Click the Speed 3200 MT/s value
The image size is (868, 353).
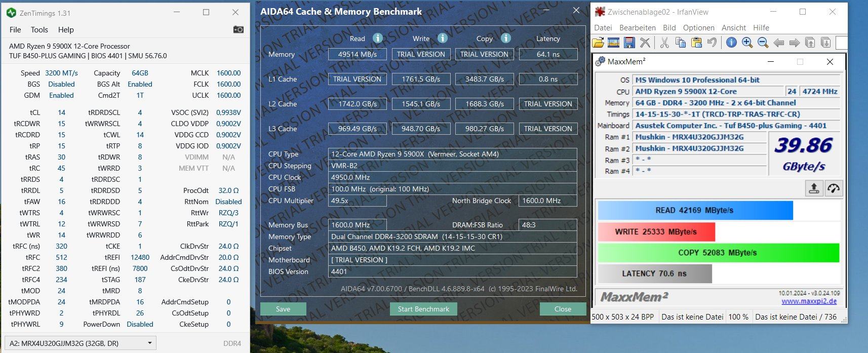click(x=61, y=73)
